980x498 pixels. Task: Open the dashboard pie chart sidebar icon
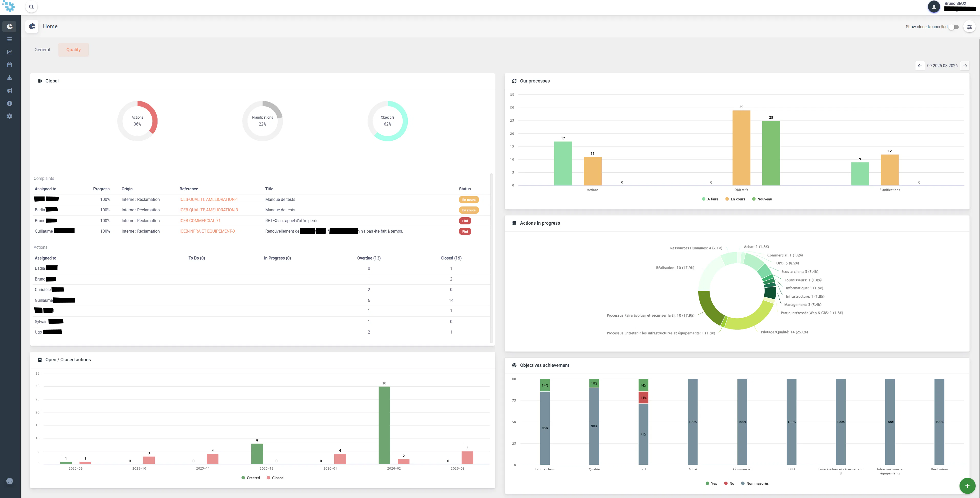point(9,27)
